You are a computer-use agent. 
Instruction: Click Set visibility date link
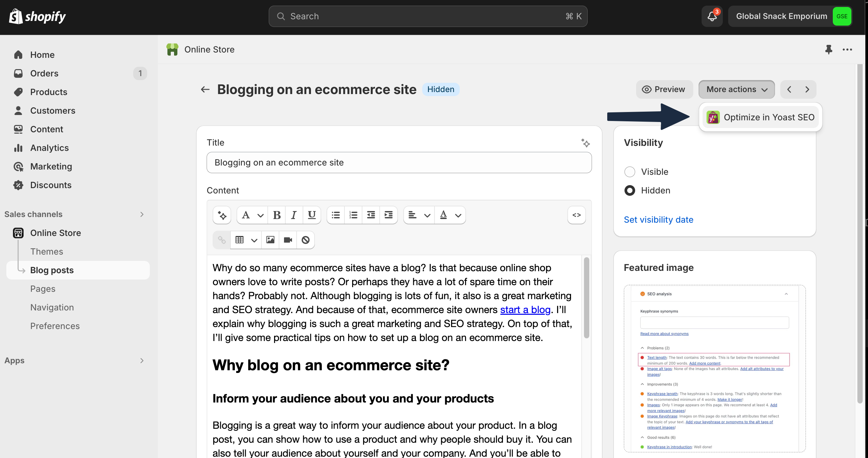pyautogui.click(x=658, y=220)
